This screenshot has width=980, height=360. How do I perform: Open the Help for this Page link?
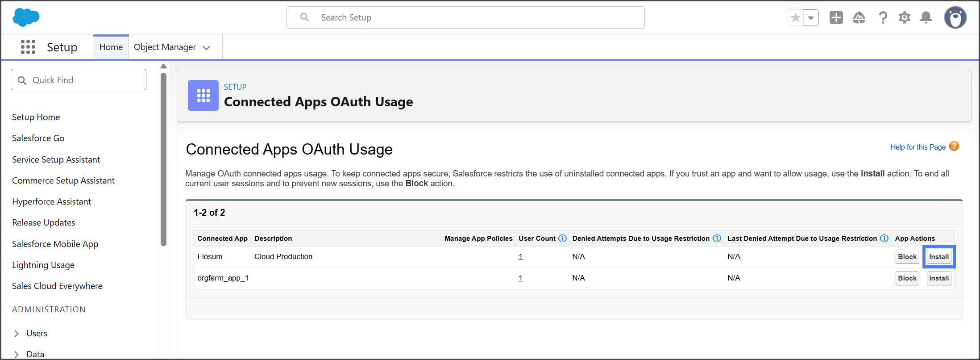click(x=918, y=147)
